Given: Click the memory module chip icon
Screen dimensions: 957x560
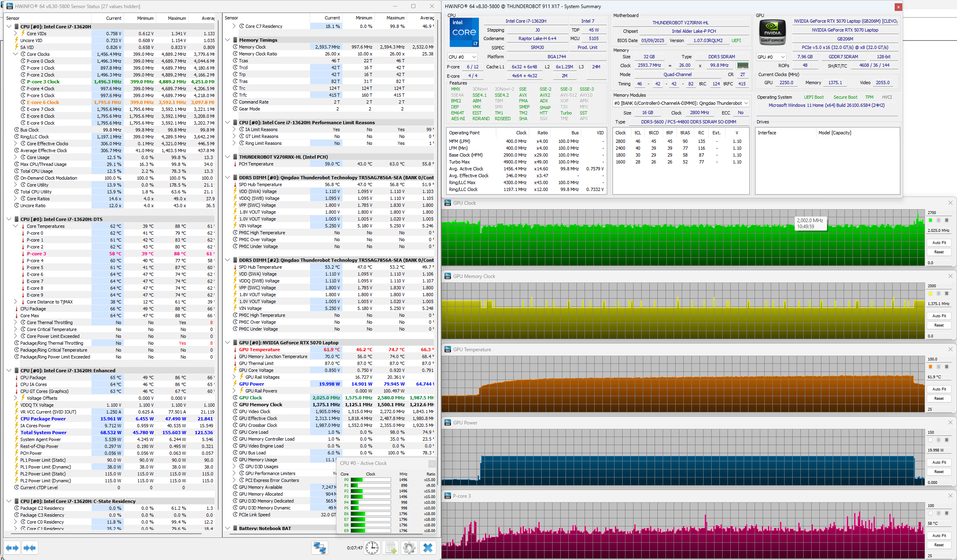Looking at the screenshot, I should pos(742,65).
